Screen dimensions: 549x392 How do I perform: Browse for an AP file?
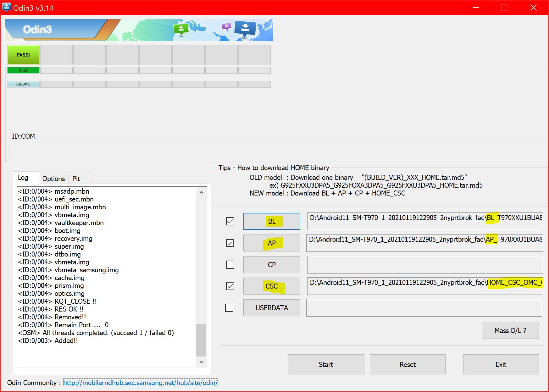272,243
